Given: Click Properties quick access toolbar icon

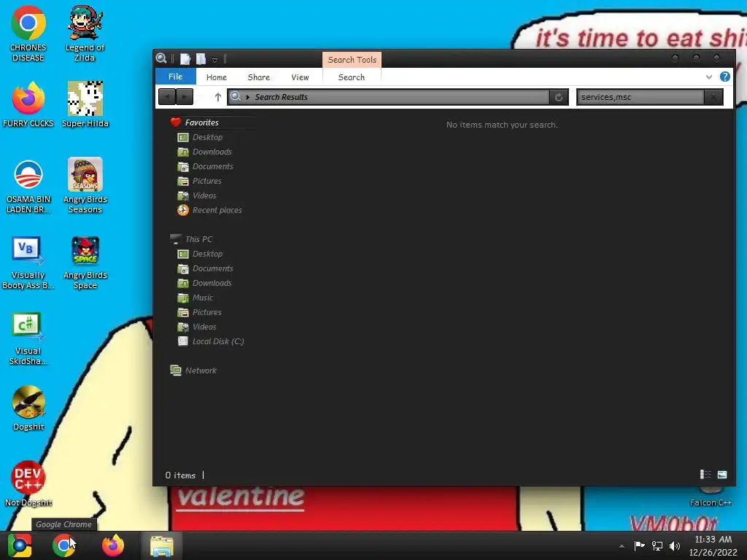Looking at the screenshot, I should pyautogui.click(x=185, y=59).
